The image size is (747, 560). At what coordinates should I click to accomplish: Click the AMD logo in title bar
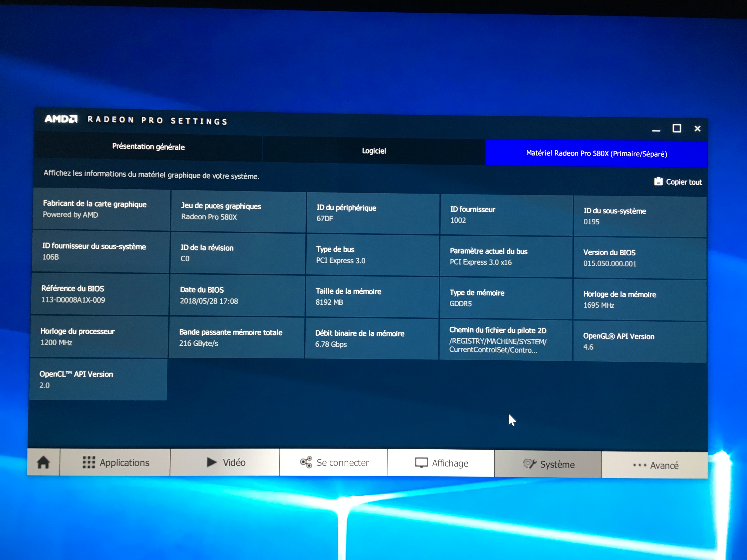61,119
